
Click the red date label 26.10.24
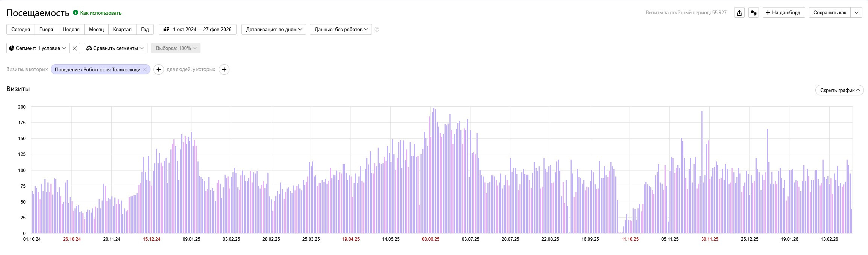click(72, 239)
